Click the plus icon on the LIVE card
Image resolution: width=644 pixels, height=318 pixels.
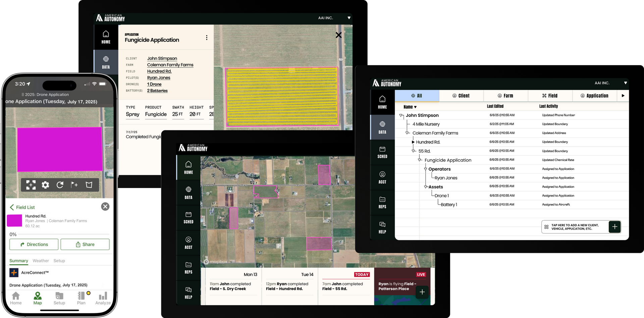(422, 292)
